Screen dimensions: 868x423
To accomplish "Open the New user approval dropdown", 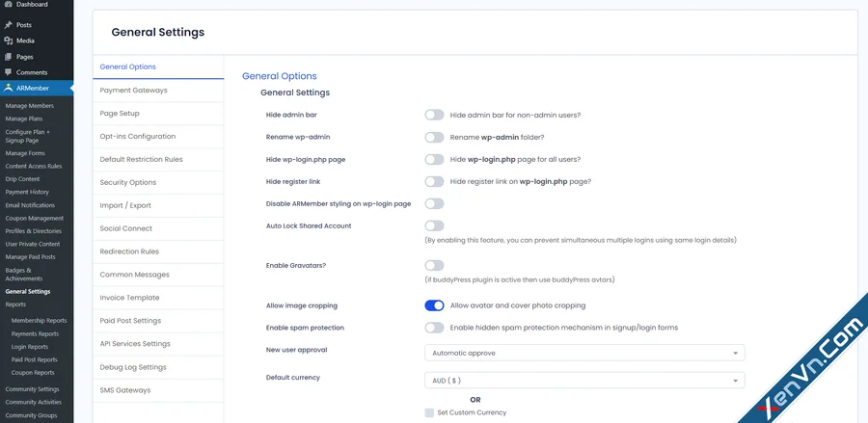I will (x=584, y=353).
